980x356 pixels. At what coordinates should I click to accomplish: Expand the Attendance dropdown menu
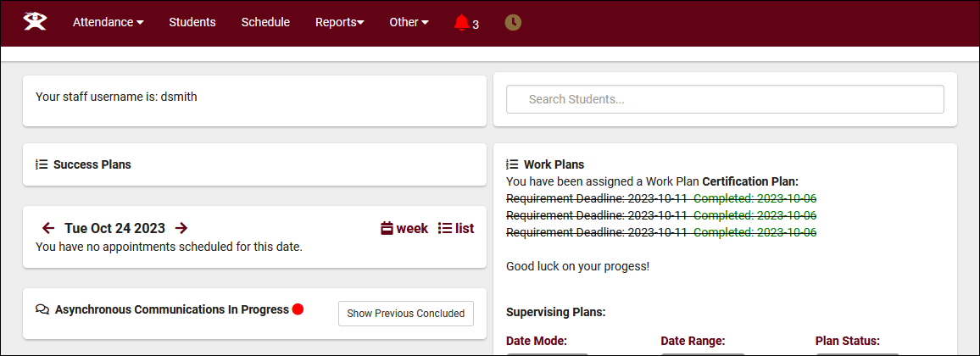click(x=108, y=23)
